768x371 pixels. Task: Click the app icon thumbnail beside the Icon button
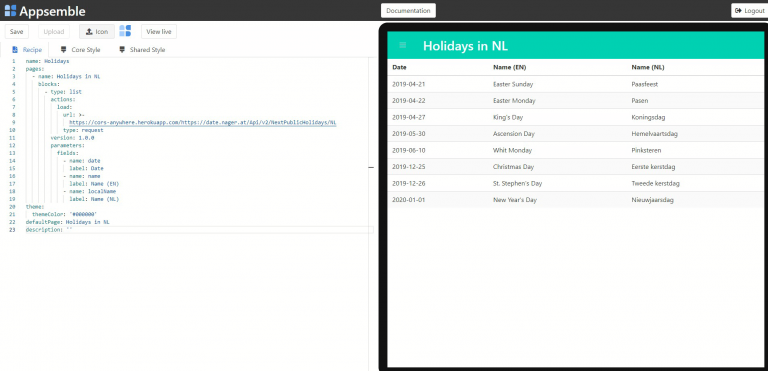point(125,31)
